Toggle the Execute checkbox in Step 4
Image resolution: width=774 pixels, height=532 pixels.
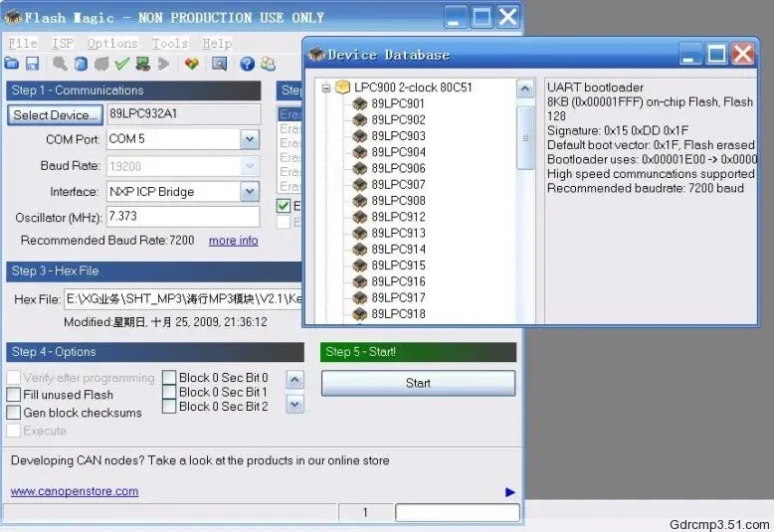tap(13, 431)
